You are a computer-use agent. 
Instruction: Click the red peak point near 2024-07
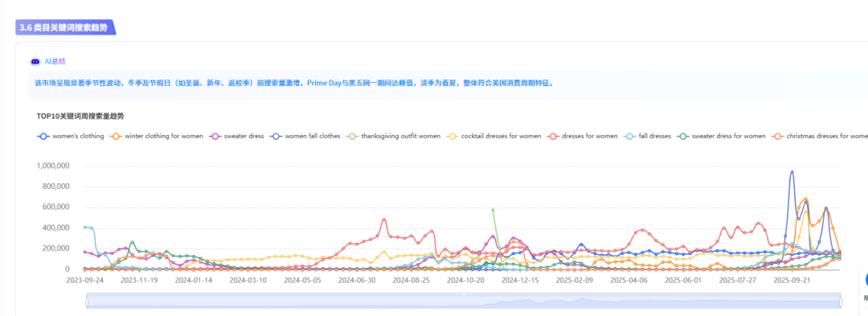pyautogui.click(x=383, y=220)
